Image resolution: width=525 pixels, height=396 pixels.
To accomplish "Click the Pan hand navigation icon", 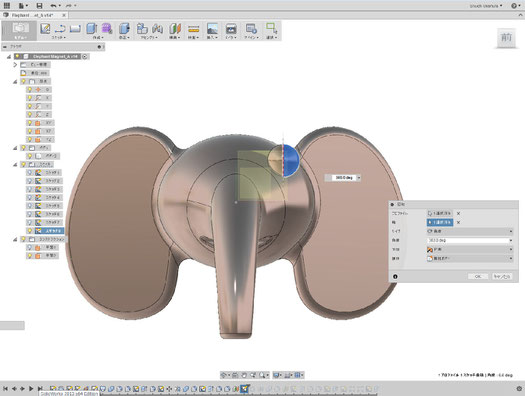I will coord(244,375).
